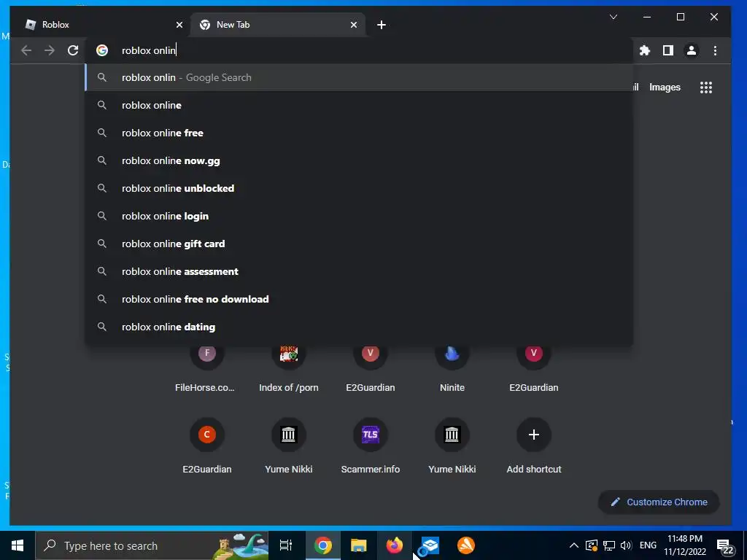Close the New Tab tab
The width and height of the screenshot is (747, 560).
tap(354, 25)
